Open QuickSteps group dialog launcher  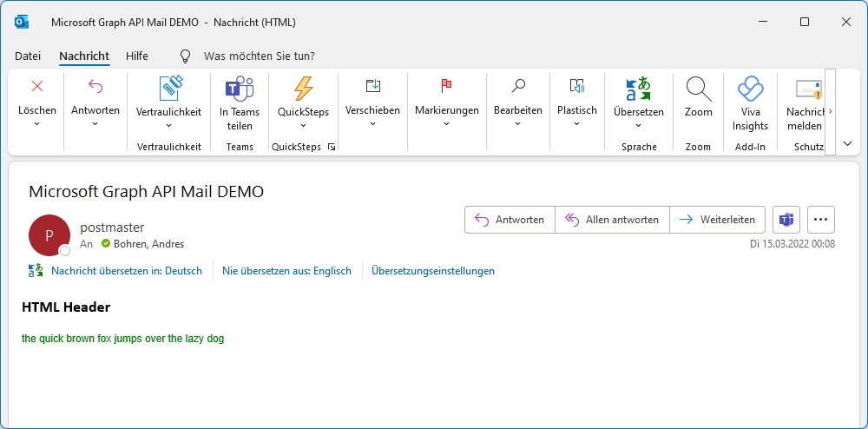click(331, 147)
